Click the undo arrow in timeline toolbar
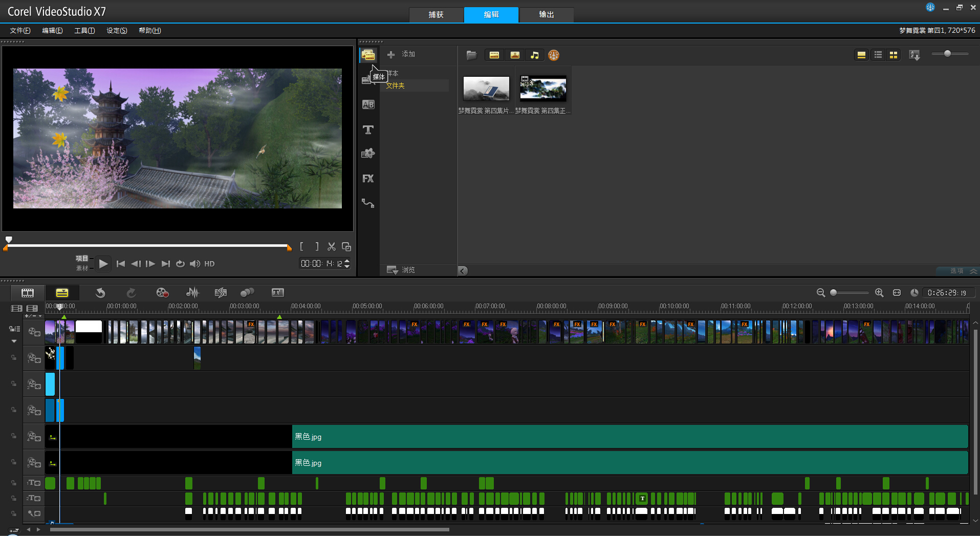The height and width of the screenshot is (536, 980). point(100,292)
